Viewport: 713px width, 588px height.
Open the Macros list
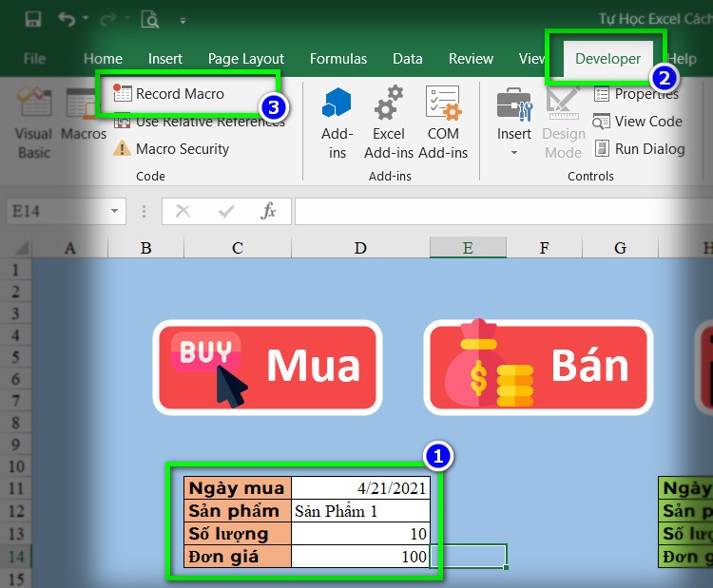[x=84, y=114]
